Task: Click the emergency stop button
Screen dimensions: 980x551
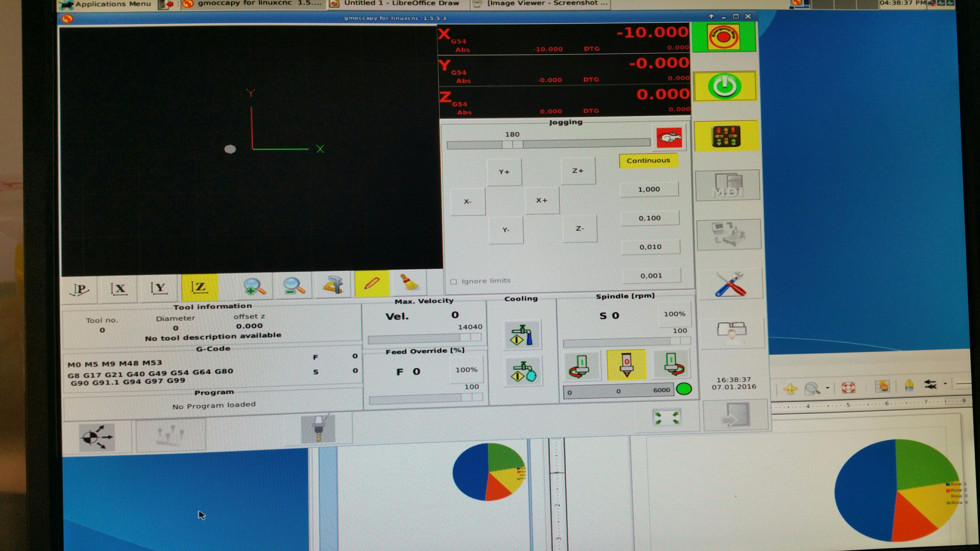Action: (724, 37)
